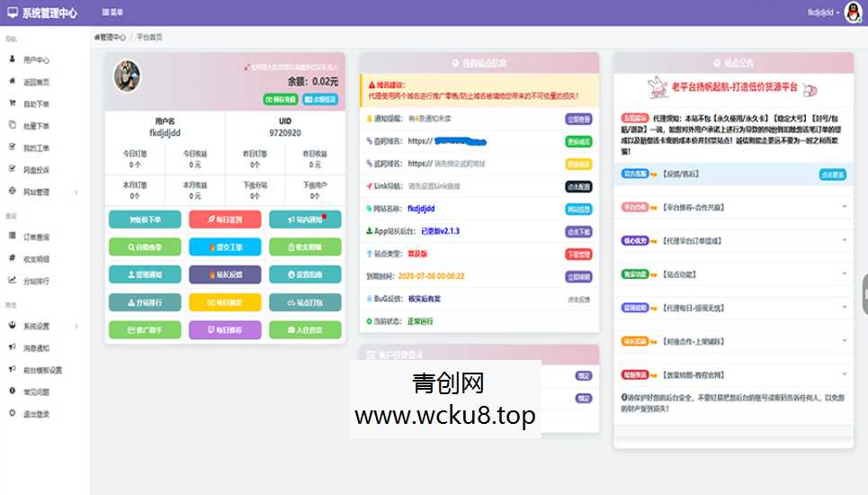Image resolution: width=868 pixels, height=495 pixels.
Task: Click the blue 提交工单 button
Action: [225, 247]
